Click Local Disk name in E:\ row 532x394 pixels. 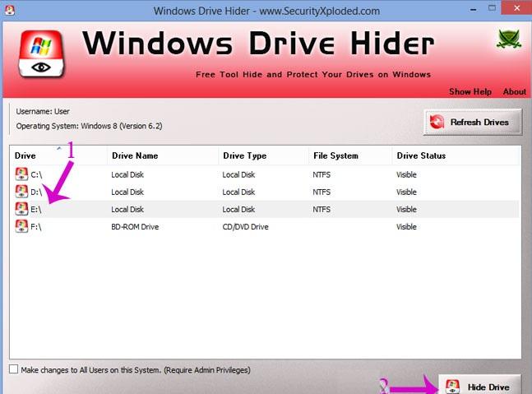click(127, 210)
